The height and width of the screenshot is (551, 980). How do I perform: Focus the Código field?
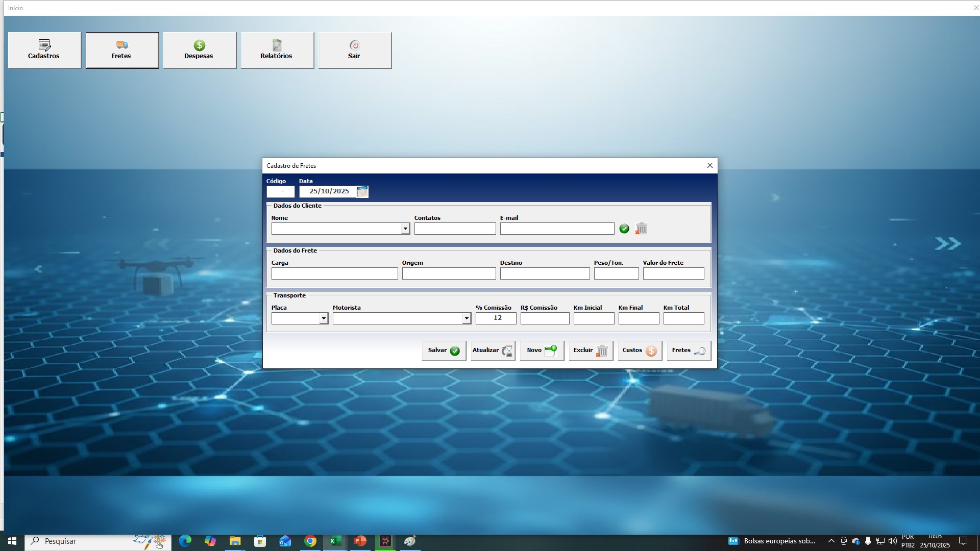(280, 191)
